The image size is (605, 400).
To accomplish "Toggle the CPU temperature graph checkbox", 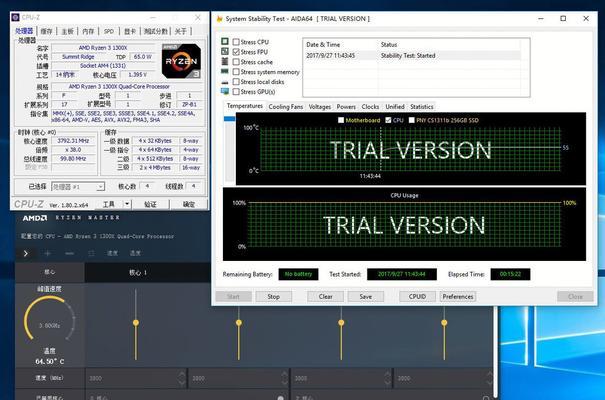I will [388, 120].
